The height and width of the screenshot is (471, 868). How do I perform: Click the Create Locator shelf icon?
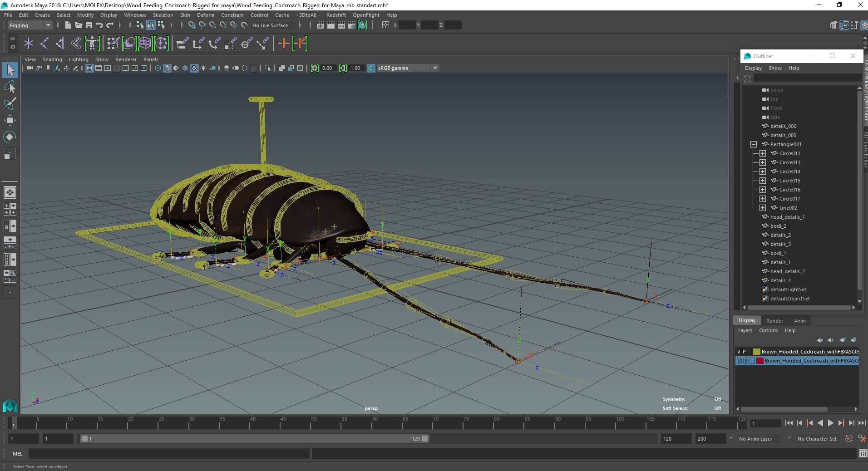click(29, 43)
